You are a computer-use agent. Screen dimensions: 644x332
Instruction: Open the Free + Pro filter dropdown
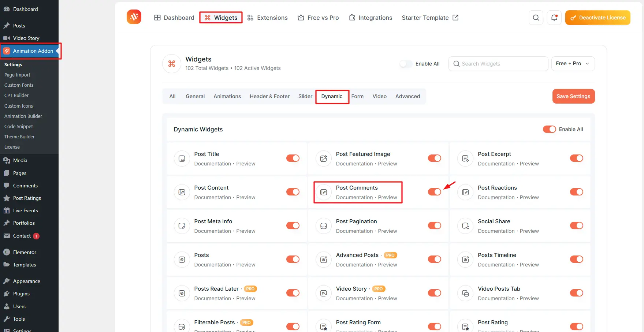(573, 64)
